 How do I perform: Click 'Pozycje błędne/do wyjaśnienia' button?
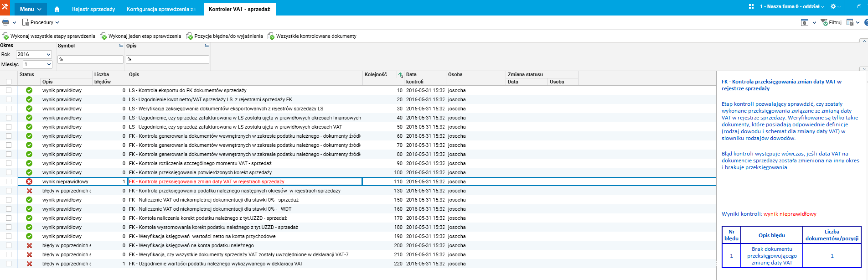[x=224, y=36]
